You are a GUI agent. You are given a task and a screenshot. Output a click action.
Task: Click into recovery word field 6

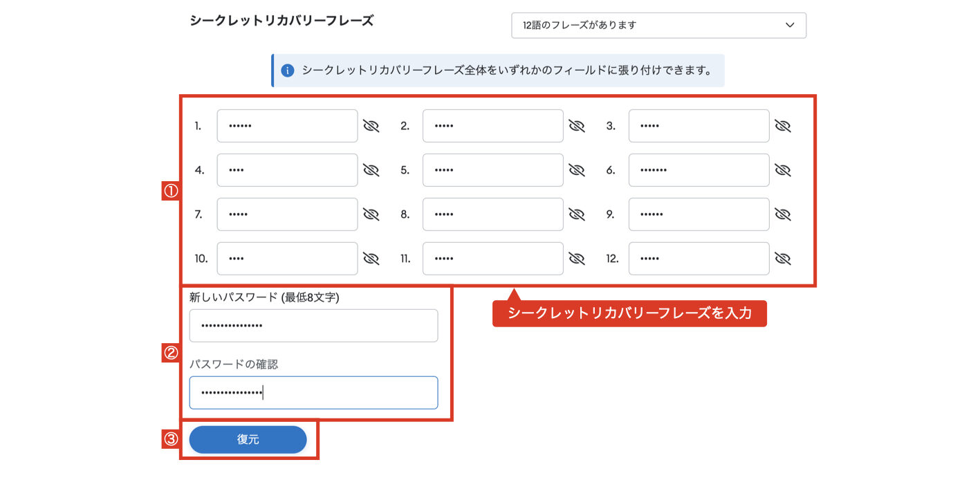coord(699,170)
